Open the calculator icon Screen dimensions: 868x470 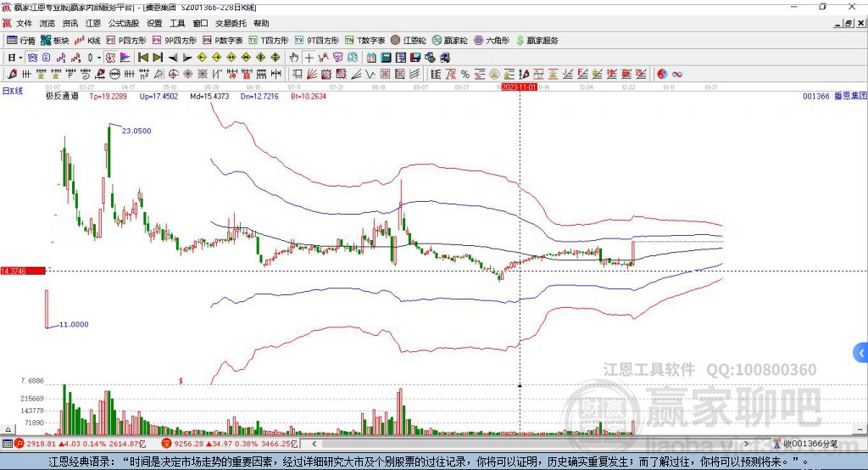click(387, 58)
